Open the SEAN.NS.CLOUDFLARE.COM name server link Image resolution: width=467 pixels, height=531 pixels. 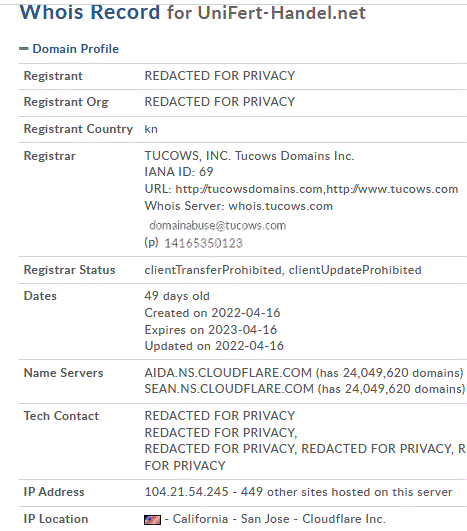[x=229, y=389]
